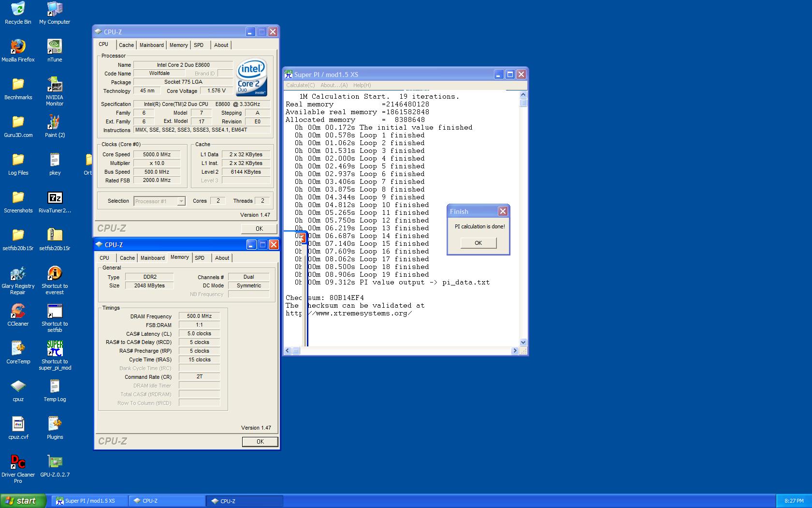812x508 pixels.
Task: Click the Name field Intel Core 2 Duo E8600
Action: (183, 65)
